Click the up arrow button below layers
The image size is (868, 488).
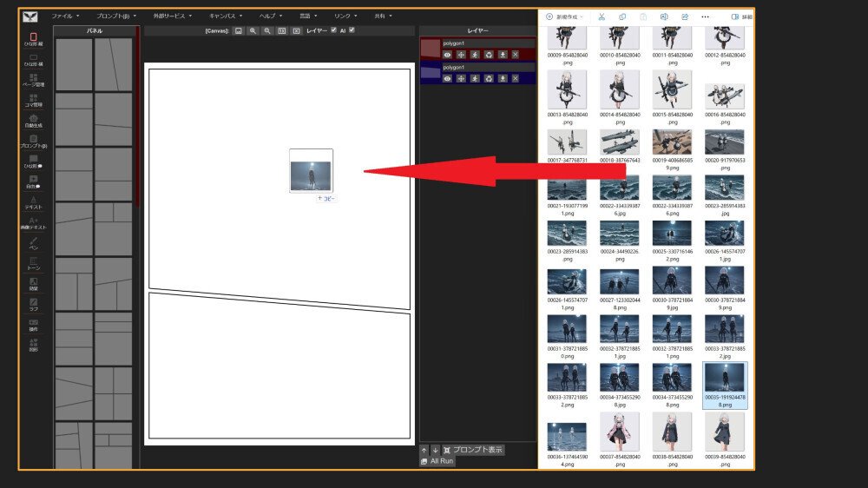424,450
